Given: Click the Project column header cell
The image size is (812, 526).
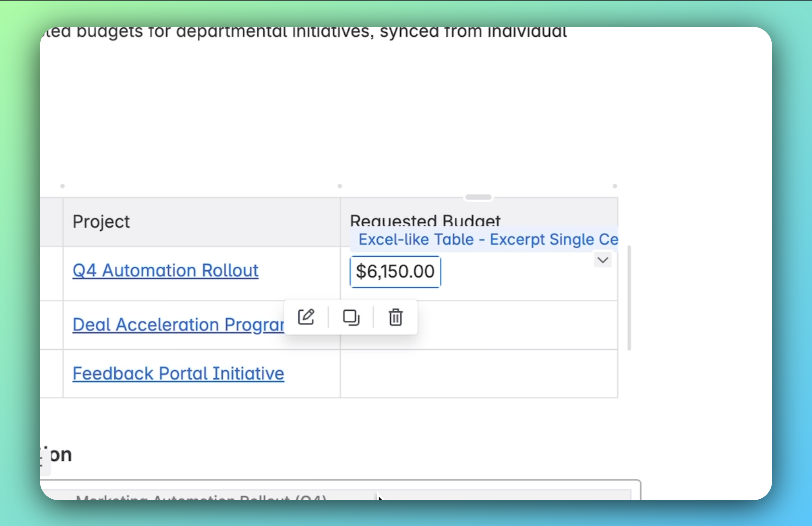Looking at the screenshot, I should pos(201,222).
